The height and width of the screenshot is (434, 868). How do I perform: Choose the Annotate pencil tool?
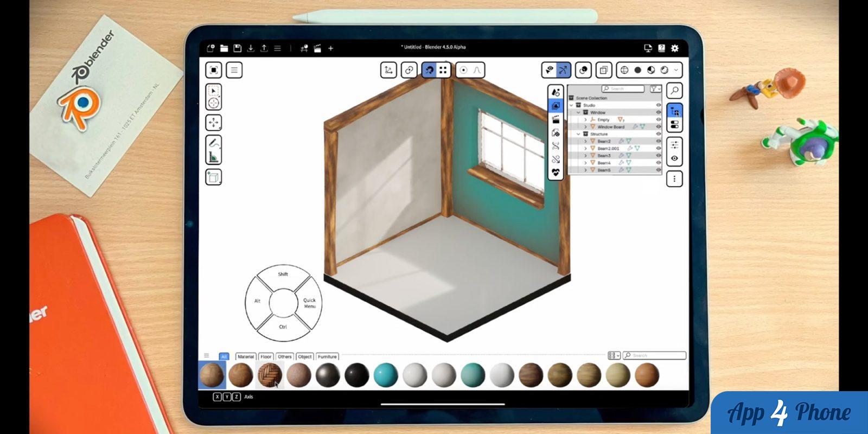(214, 143)
